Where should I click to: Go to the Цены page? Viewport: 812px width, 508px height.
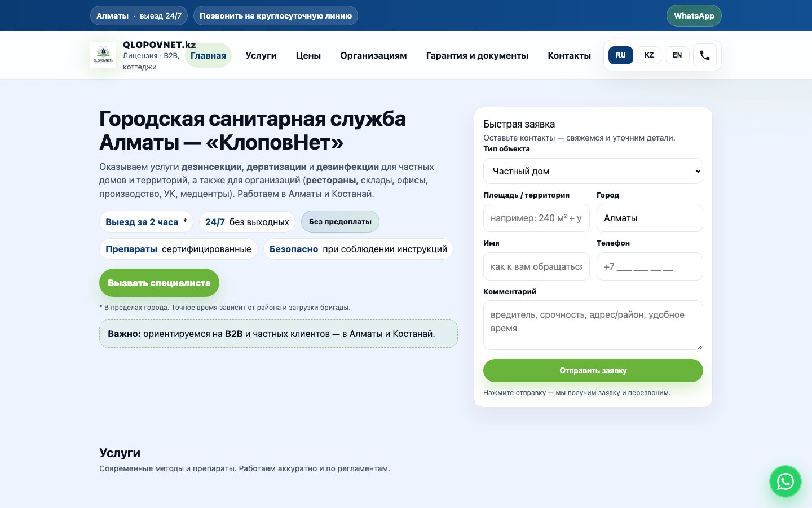(x=308, y=55)
